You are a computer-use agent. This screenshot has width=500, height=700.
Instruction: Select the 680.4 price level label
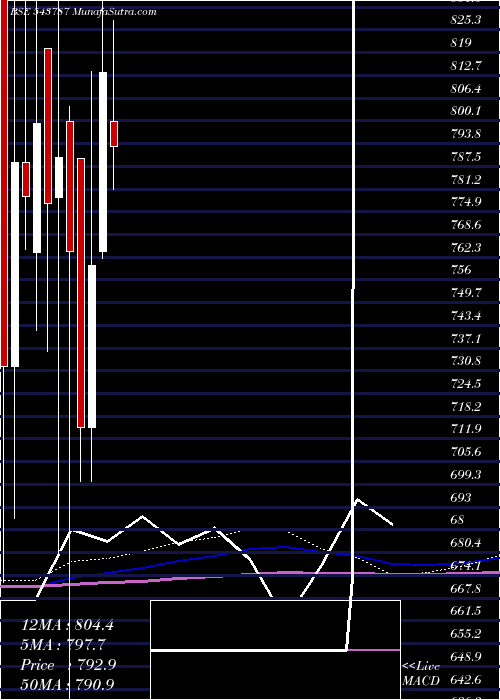coord(466,543)
